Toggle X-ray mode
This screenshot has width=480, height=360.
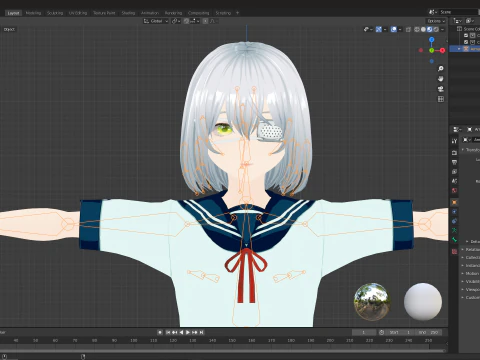[x=408, y=29]
